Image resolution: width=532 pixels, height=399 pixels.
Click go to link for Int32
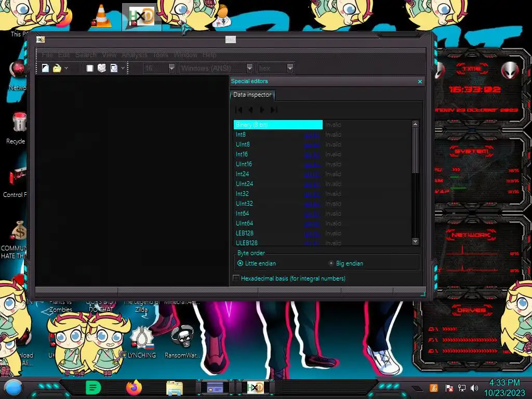312,194
